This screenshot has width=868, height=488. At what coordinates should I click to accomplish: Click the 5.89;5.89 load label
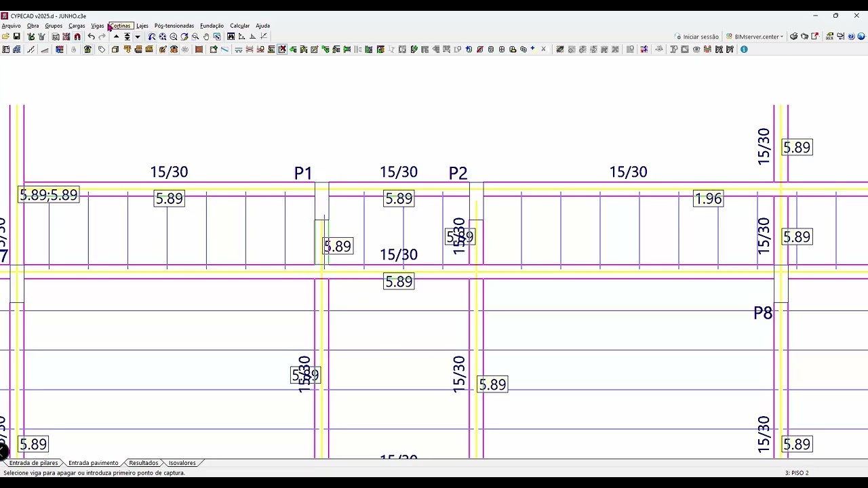coord(49,195)
